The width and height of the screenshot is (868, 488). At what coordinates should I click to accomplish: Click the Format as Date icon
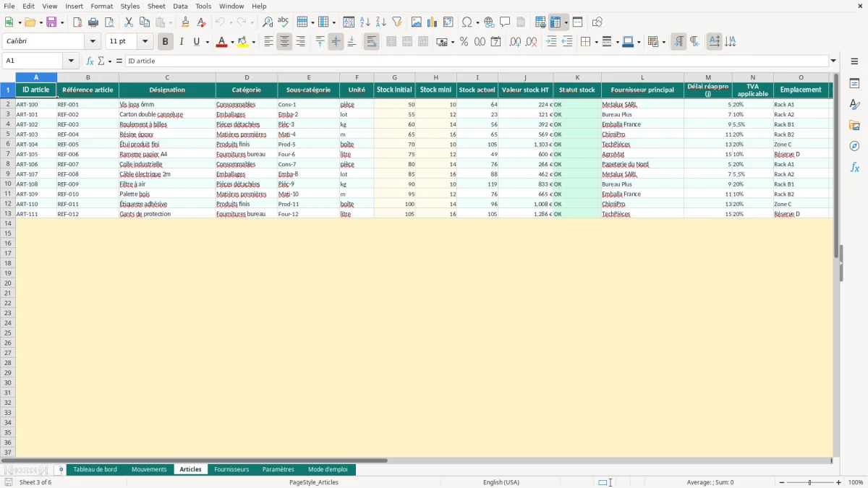[496, 42]
